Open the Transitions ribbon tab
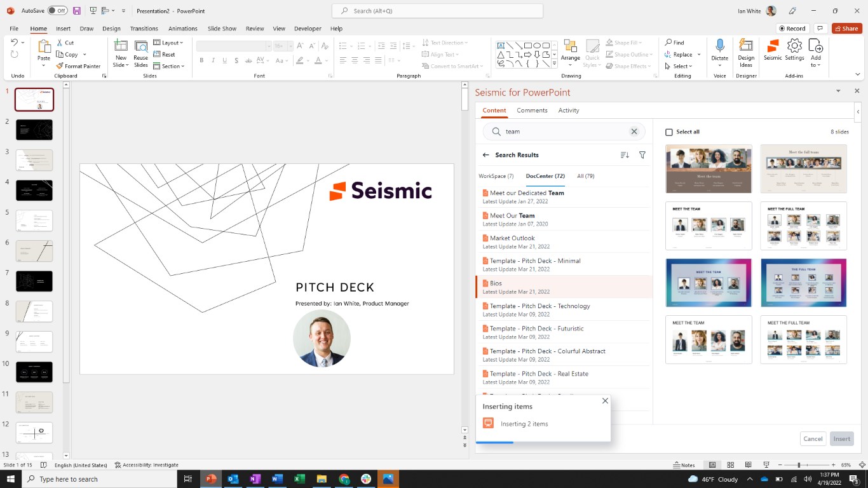The width and height of the screenshot is (868, 488). [144, 29]
